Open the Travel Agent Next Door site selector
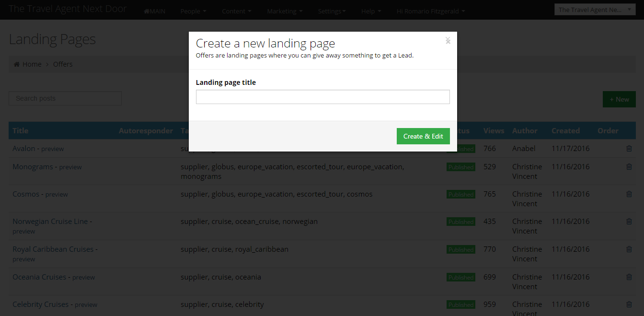This screenshot has width=644, height=316. (x=595, y=10)
